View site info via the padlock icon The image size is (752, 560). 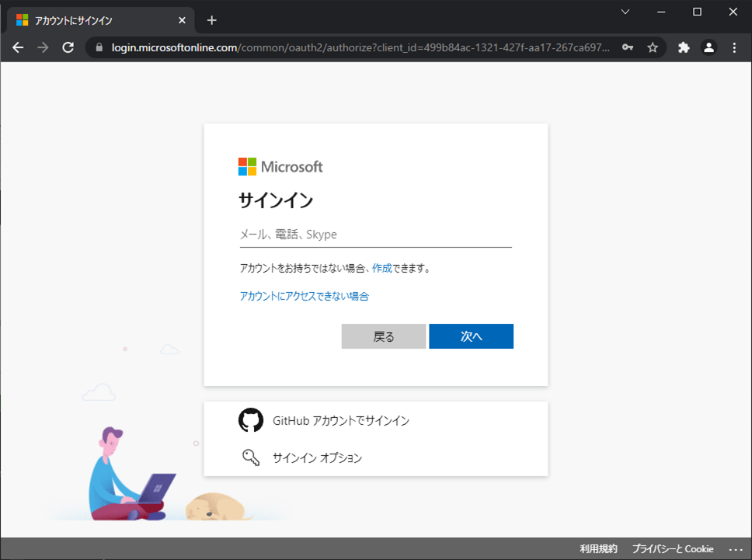coord(99,47)
